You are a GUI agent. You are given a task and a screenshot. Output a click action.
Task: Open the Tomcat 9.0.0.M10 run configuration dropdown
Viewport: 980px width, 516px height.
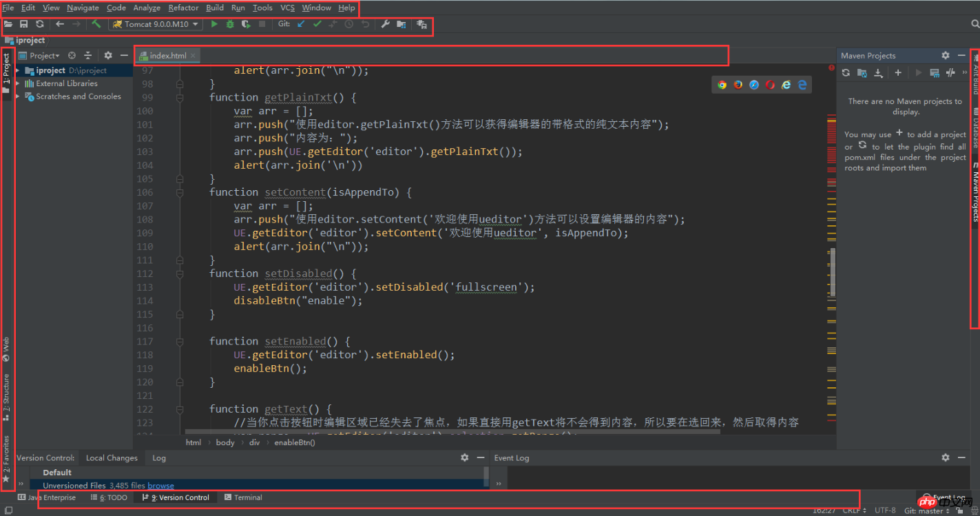[x=156, y=24]
